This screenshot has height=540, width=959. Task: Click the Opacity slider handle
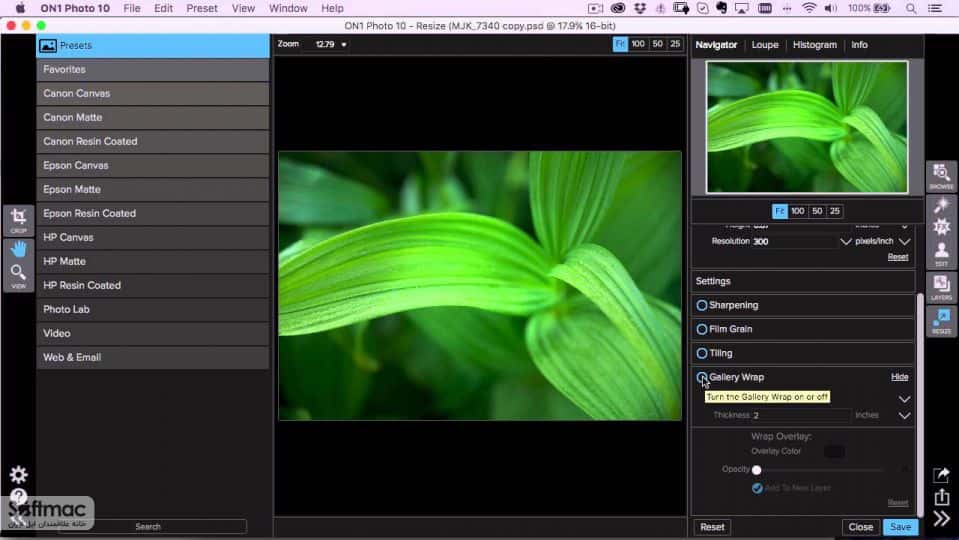(757, 470)
